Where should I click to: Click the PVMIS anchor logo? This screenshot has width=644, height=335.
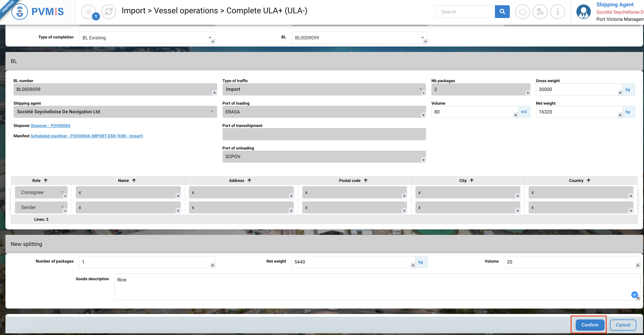(20, 11)
